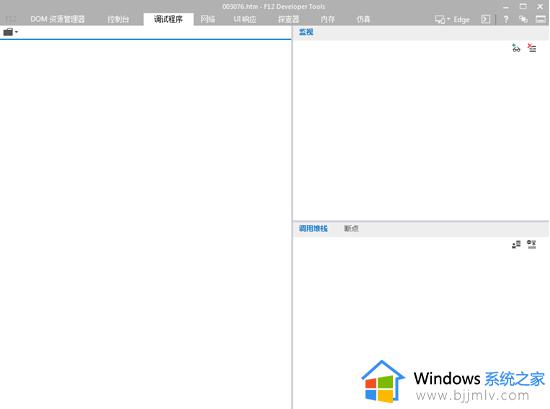
Task: Open the 仿真 emulation tab
Action: click(363, 19)
